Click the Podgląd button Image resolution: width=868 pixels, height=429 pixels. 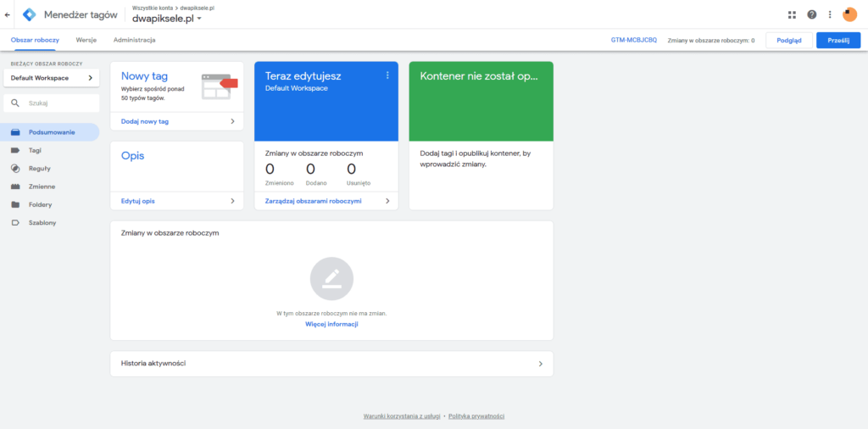788,40
